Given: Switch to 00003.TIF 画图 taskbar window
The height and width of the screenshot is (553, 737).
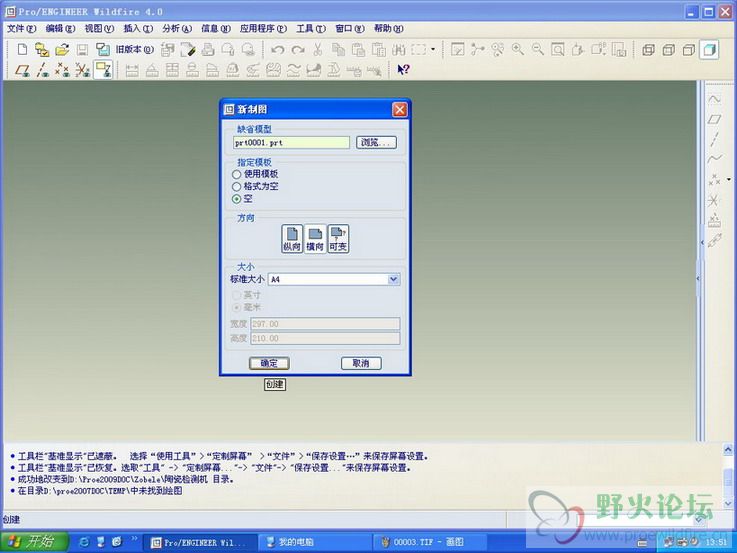Looking at the screenshot, I should tap(429, 542).
